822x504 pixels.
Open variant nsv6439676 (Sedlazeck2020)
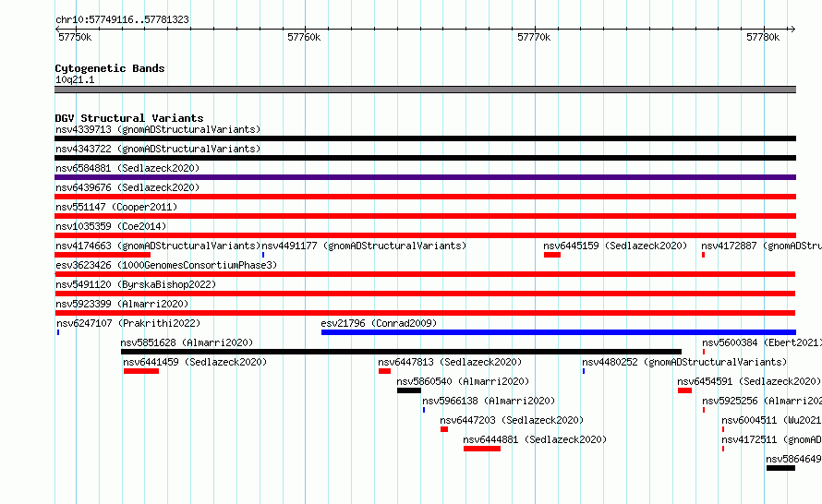(x=127, y=187)
